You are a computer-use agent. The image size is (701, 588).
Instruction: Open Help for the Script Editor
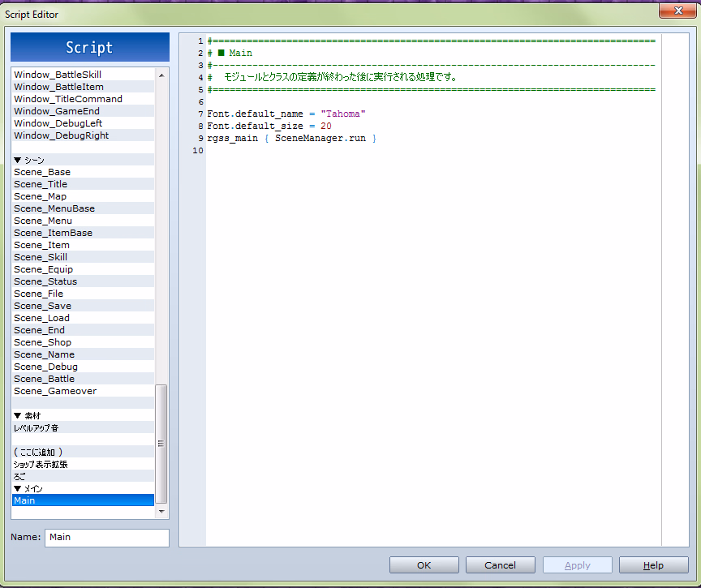click(x=653, y=564)
